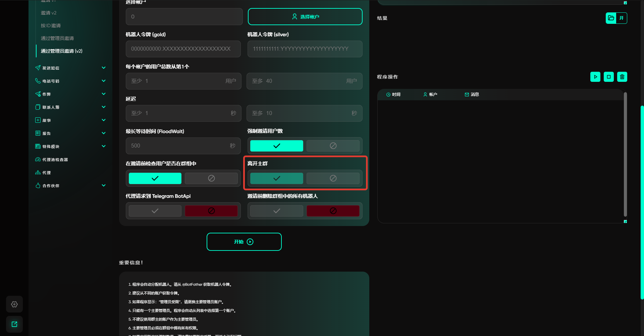Disable 强制邀请用户数 with the ban option
This screenshot has height=336, width=644.
tap(333, 146)
